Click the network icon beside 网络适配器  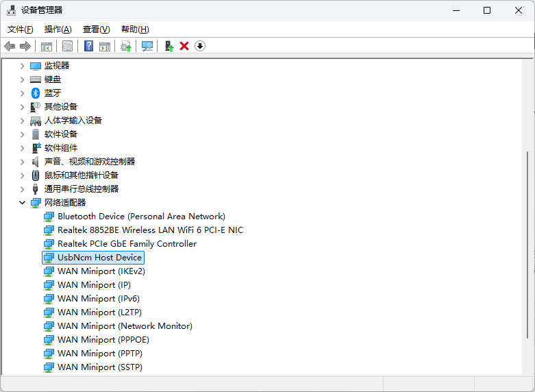click(x=36, y=203)
